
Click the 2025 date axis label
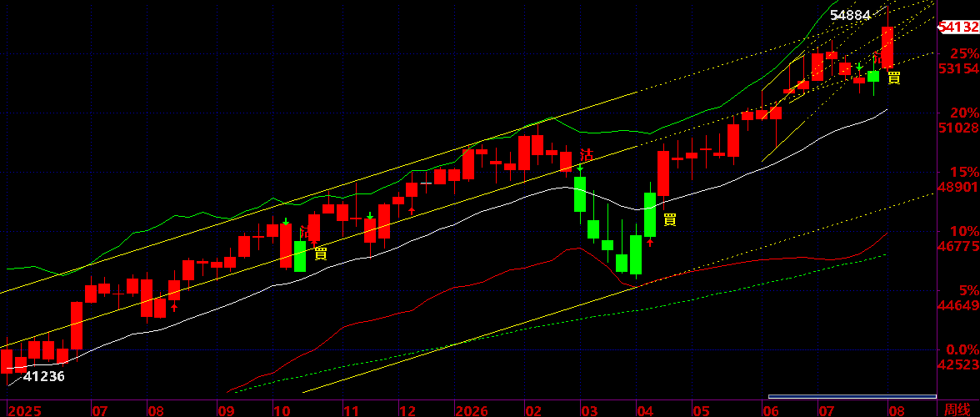(23, 411)
